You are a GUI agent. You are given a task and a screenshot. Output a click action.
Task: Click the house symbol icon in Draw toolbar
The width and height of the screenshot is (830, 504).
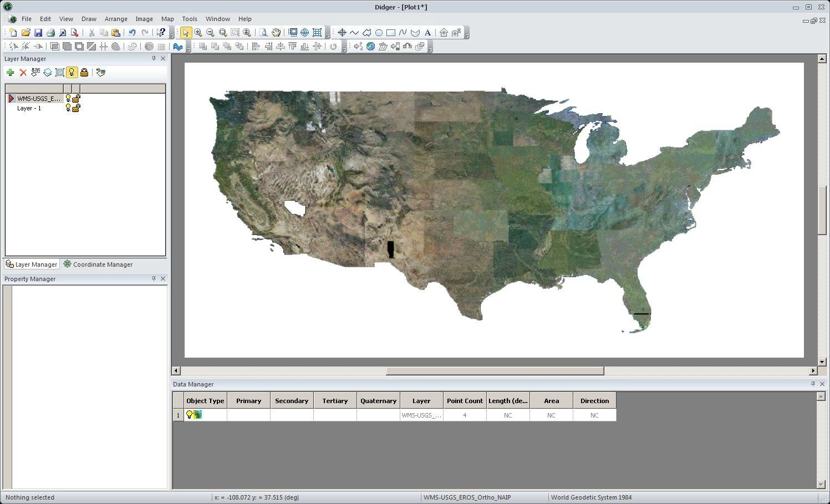[x=444, y=33]
